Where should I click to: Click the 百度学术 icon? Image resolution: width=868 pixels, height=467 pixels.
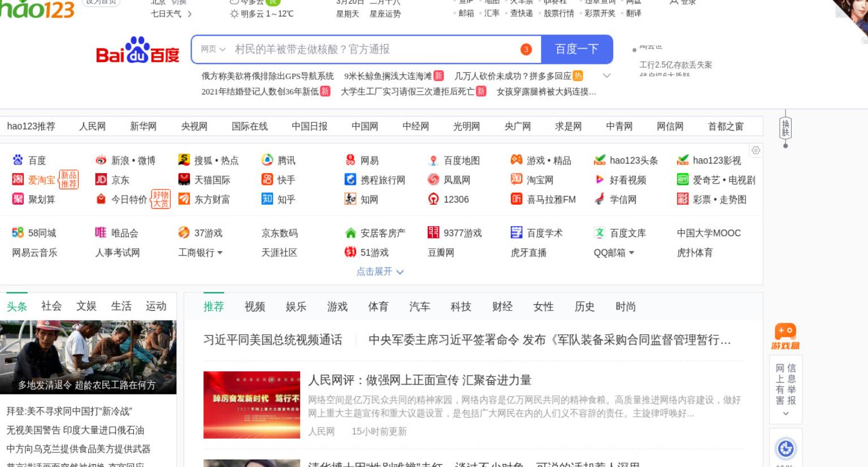click(x=517, y=232)
